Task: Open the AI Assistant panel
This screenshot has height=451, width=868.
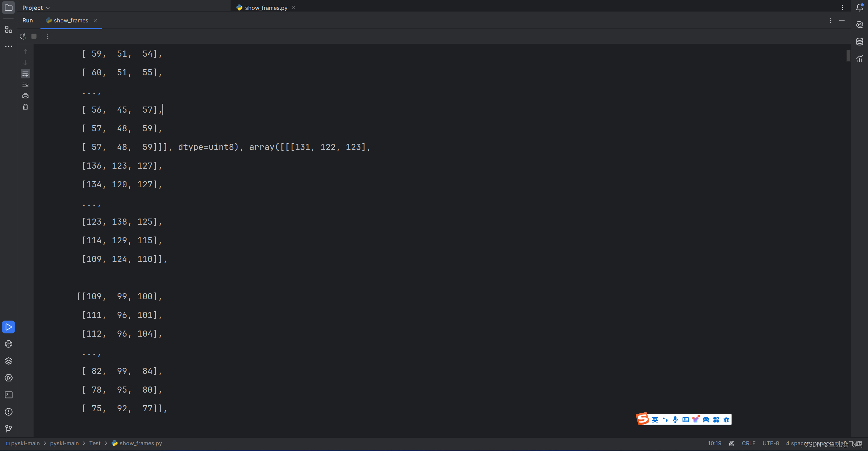Action: pos(860,24)
